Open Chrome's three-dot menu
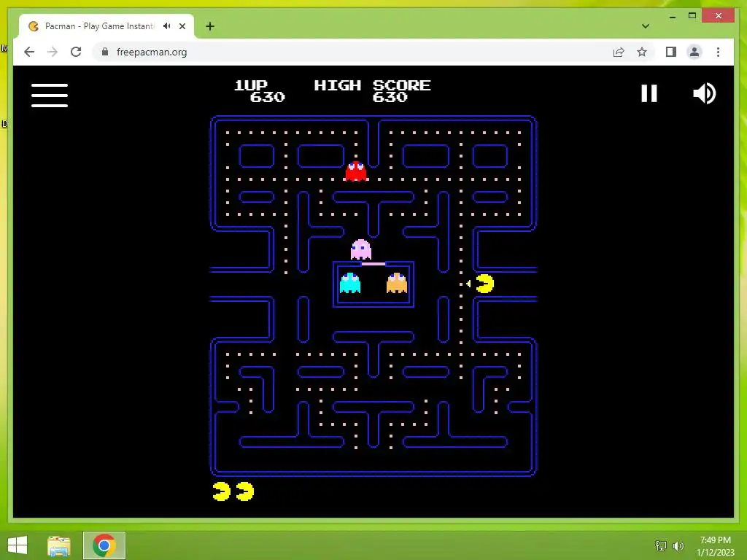 pyautogui.click(x=718, y=52)
